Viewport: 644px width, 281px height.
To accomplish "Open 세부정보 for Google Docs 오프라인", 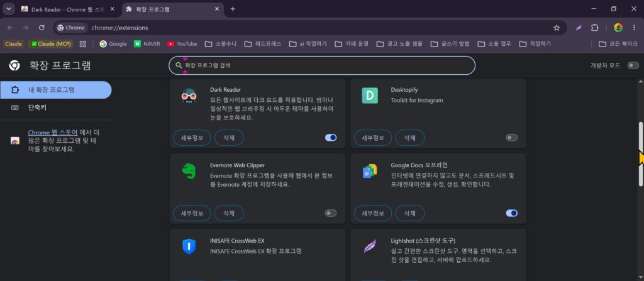I will point(373,213).
